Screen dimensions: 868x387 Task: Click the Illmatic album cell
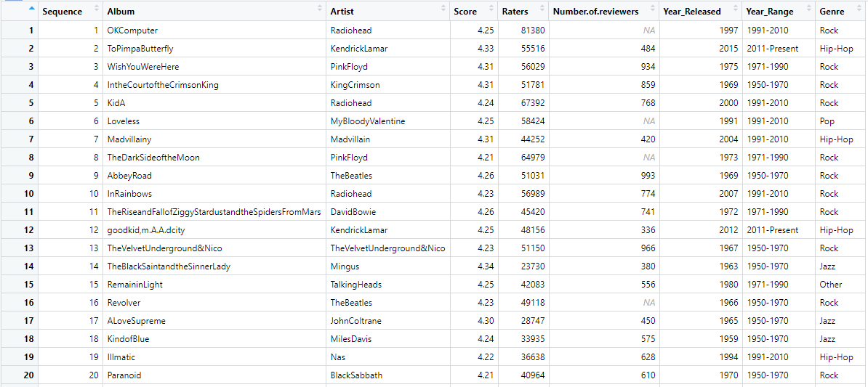tap(214, 357)
